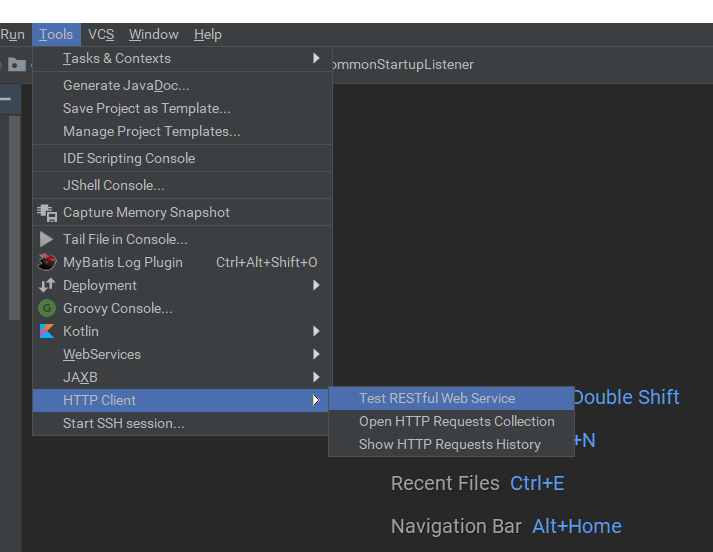Open the Help menu
The width and height of the screenshot is (713, 552).
pos(208,35)
